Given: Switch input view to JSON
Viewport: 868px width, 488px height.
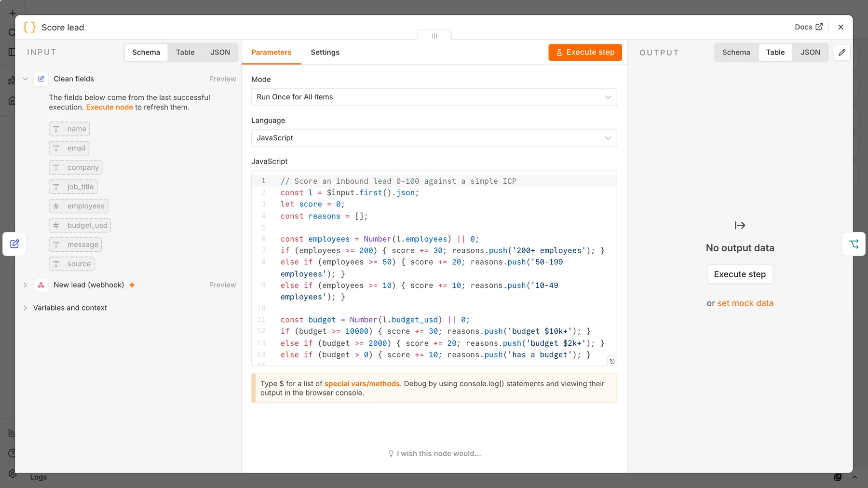Looking at the screenshot, I should (220, 52).
